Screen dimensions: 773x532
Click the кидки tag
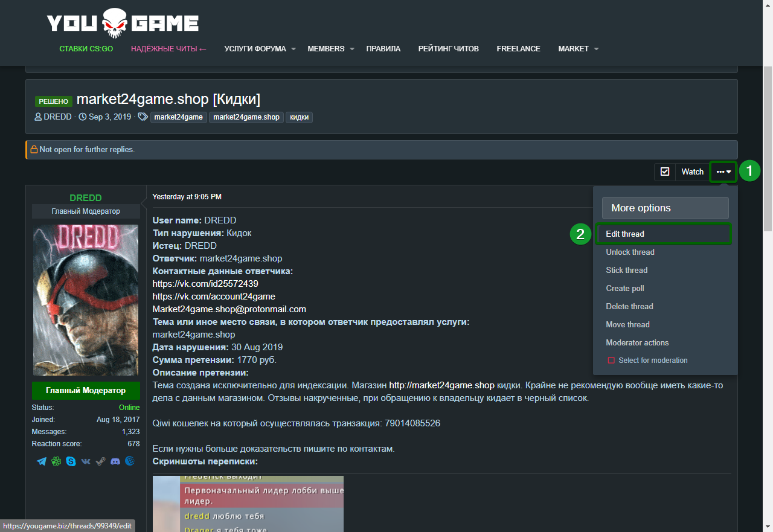[x=299, y=117]
